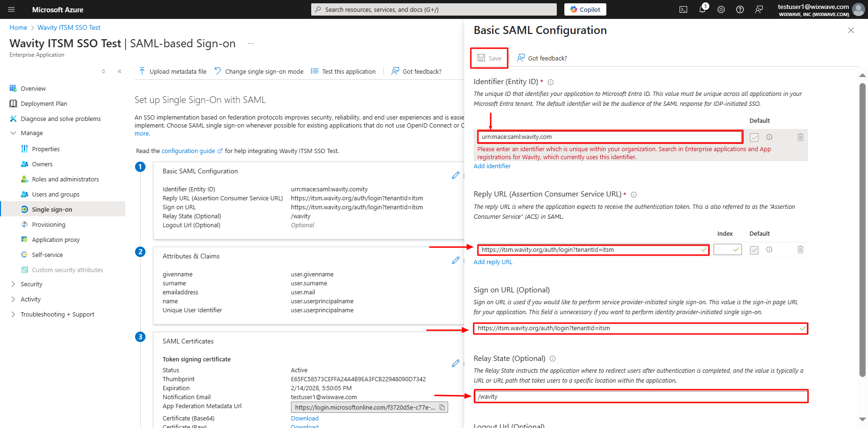This screenshot has width=868, height=428.
Task: Open the notifications bell
Action: pyautogui.click(x=702, y=9)
